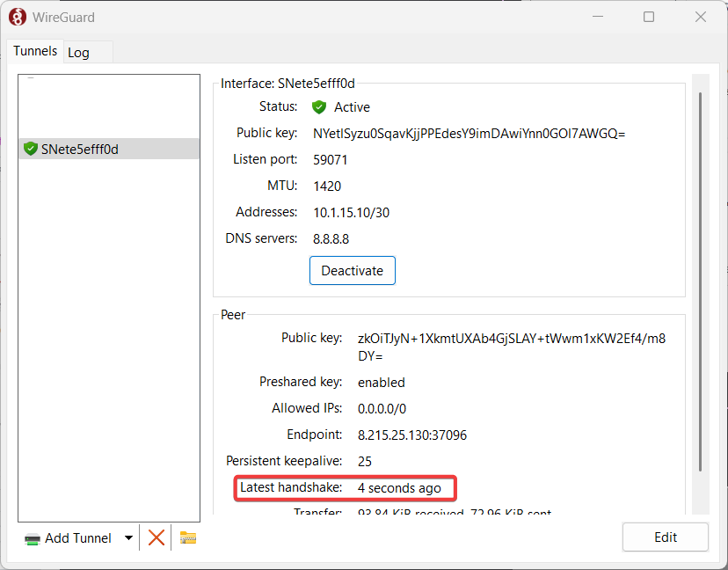Viewport: 728px width, 570px height.
Task: Click the Interface: SNete5efff0d heading
Action: click(x=288, y=84)
